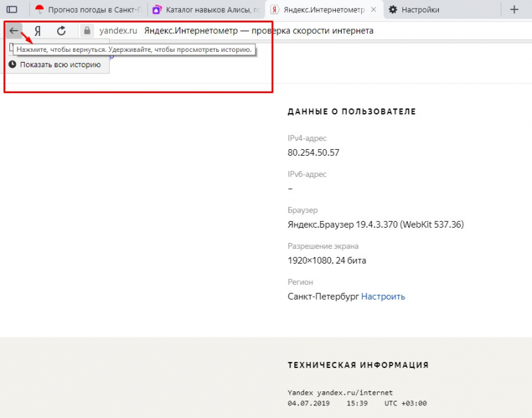This screenshot has height=418, width=532.
Task: Click the back arrow navigation button
Action: 14,31
